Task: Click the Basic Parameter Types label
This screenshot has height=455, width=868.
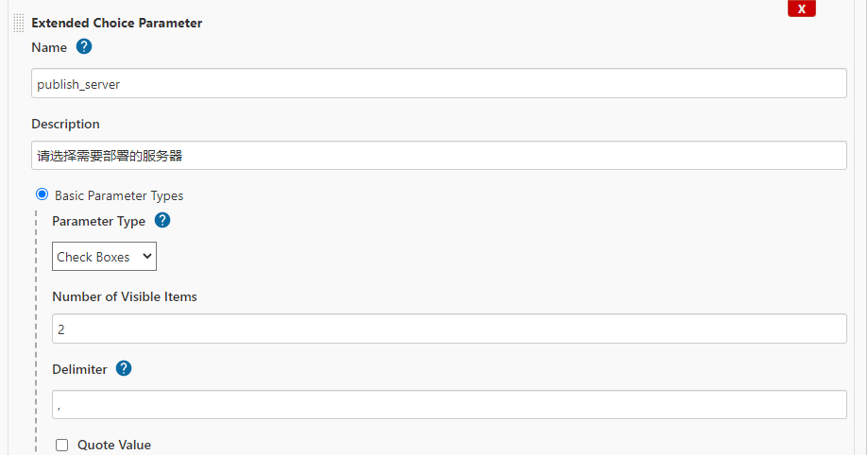Action: (119, 195)
